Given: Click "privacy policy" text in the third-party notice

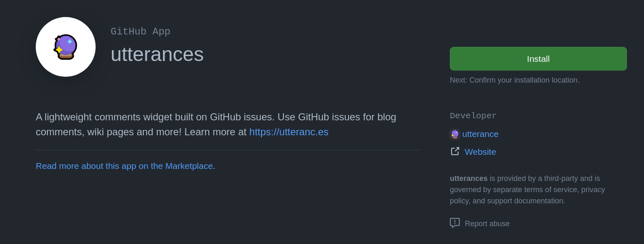Looking at the screenshot, I should 594,190.
